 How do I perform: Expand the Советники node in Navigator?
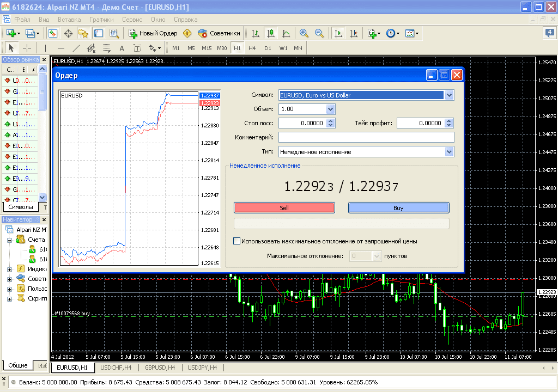[x=10, y=279]
